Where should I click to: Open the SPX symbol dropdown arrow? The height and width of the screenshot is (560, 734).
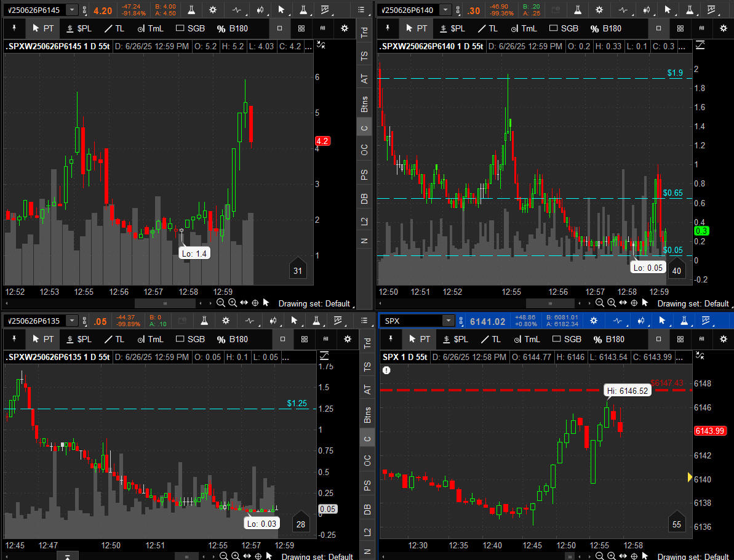(448, 321)
